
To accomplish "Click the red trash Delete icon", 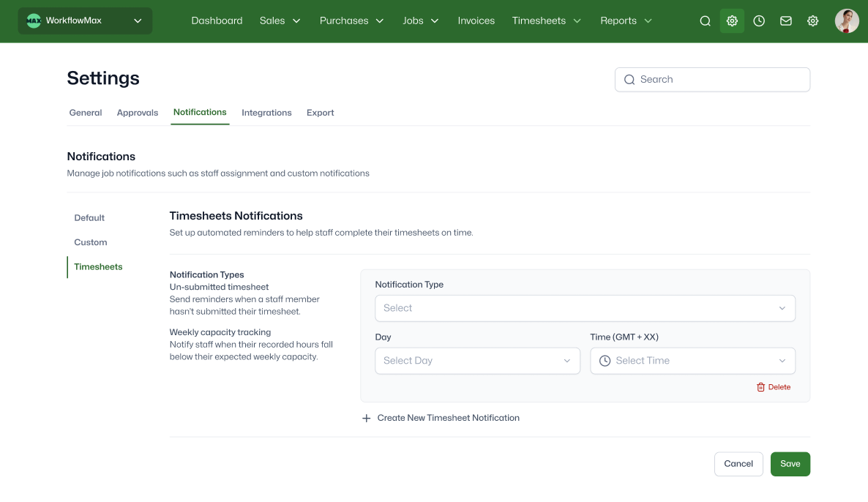I will [760, 387].
